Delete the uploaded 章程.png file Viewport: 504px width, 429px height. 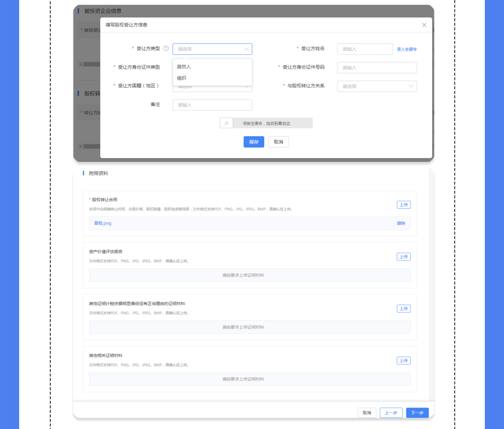(x=401, y=223)
